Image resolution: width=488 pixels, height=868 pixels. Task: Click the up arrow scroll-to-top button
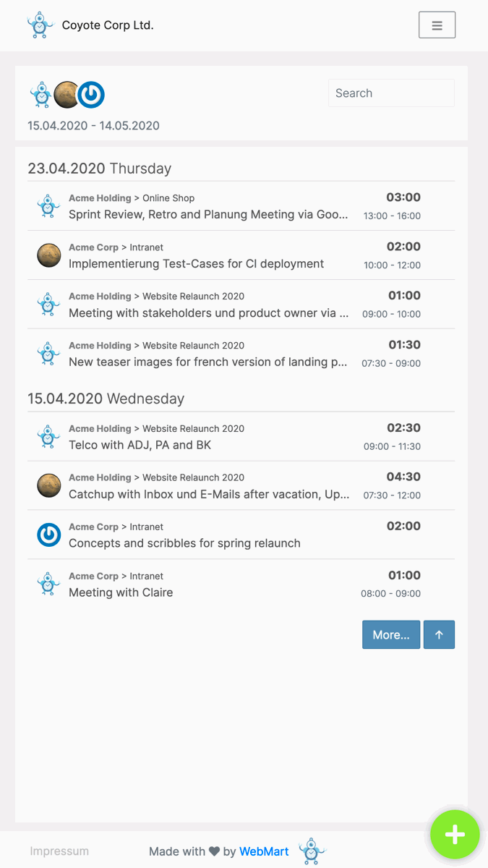point(439,634)
